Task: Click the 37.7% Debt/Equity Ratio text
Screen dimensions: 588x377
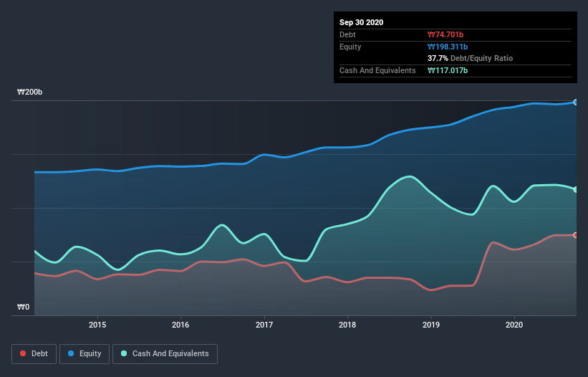Action: [470, 58]
